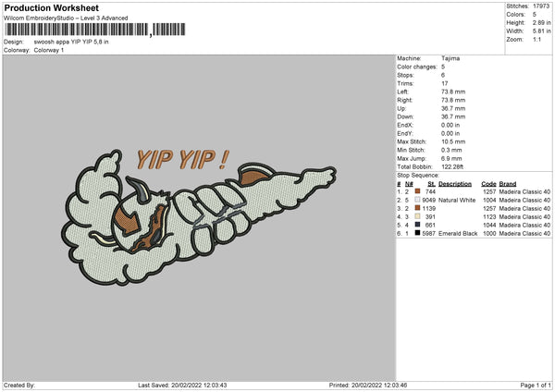Click the 'Created By:' footer label

(x=19, y=385)
